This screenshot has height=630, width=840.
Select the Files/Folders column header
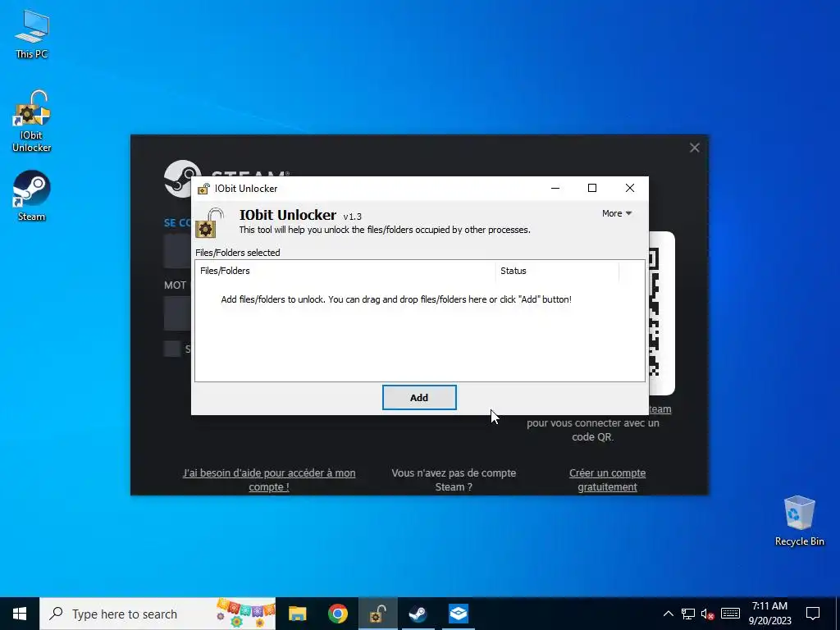coord(345,271)
